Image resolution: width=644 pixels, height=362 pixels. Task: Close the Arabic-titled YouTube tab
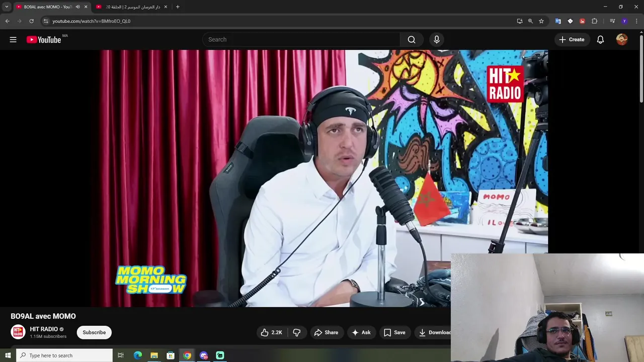coord(166,7)
